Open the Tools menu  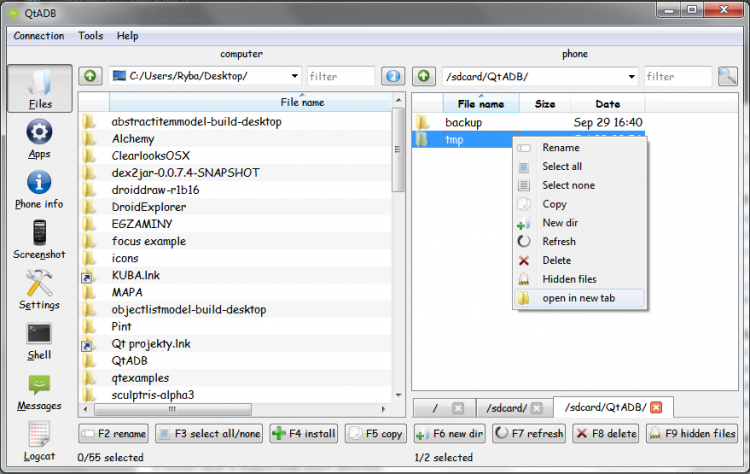pyautogui.click(x=91, y=36)
